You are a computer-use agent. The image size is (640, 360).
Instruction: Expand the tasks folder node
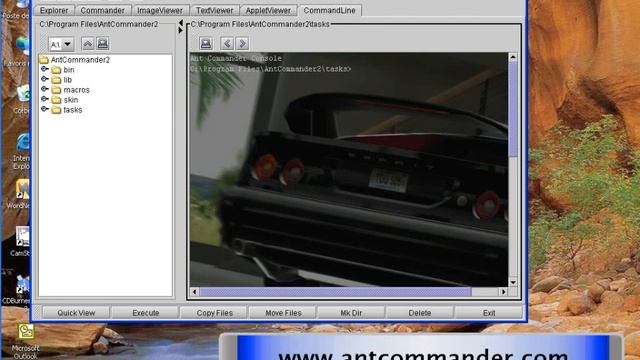[x=45, y=109]
